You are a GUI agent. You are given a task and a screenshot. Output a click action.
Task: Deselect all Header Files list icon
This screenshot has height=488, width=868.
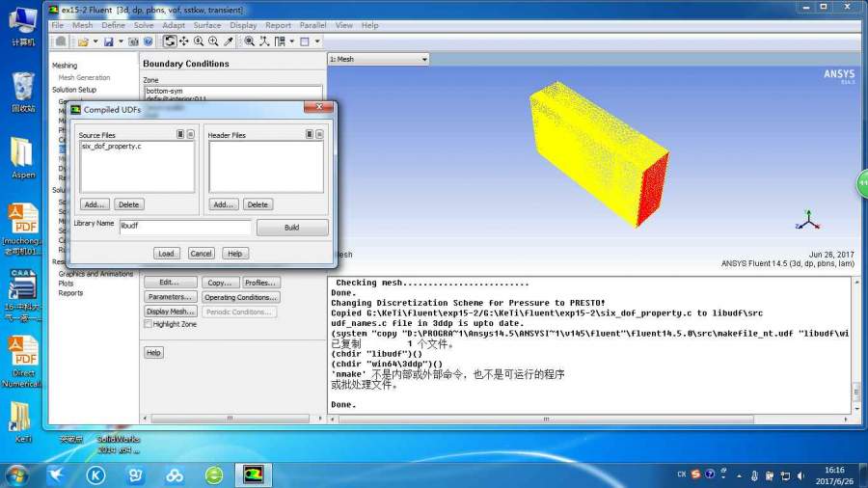click(x=319, y=134)
